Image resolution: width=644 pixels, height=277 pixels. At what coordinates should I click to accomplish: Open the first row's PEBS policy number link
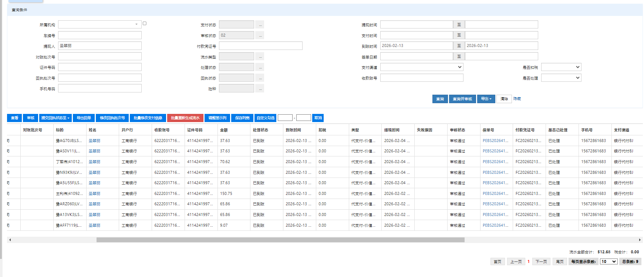(495, 141)
